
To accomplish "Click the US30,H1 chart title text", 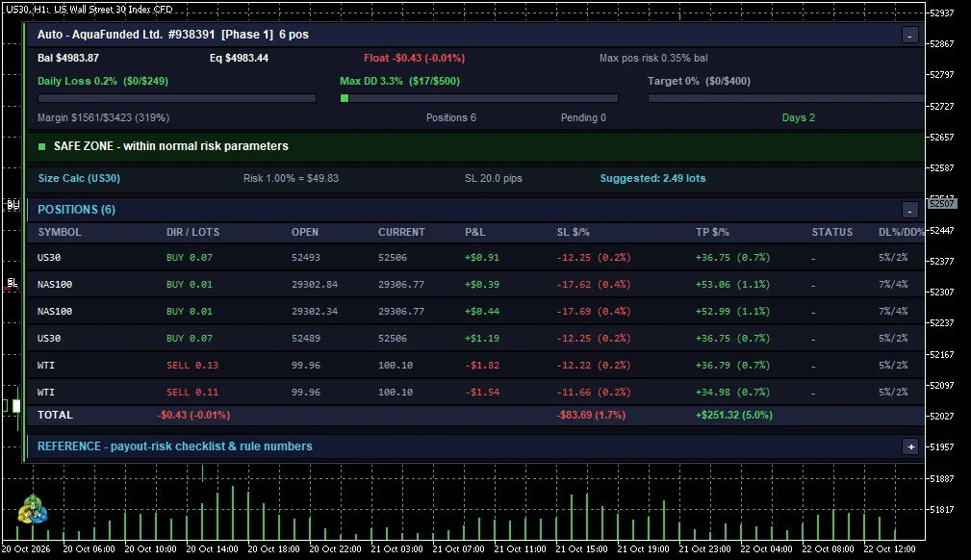I will [89, 10].
